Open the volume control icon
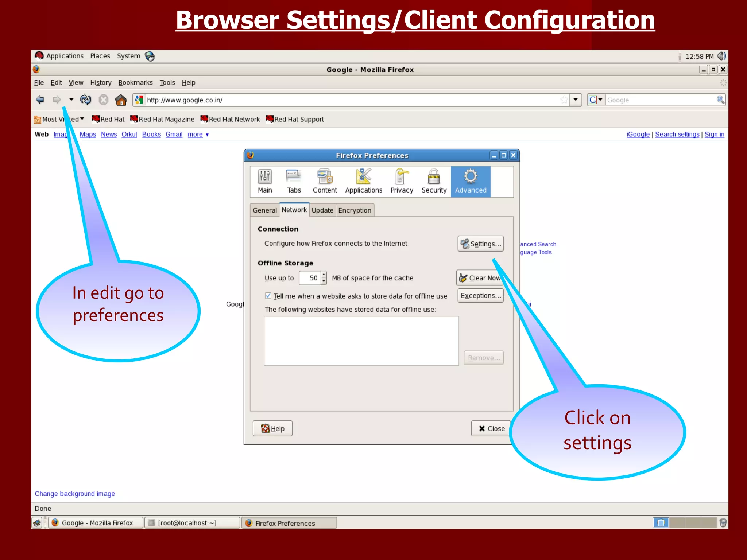747x560 pixels. (721, 56)
